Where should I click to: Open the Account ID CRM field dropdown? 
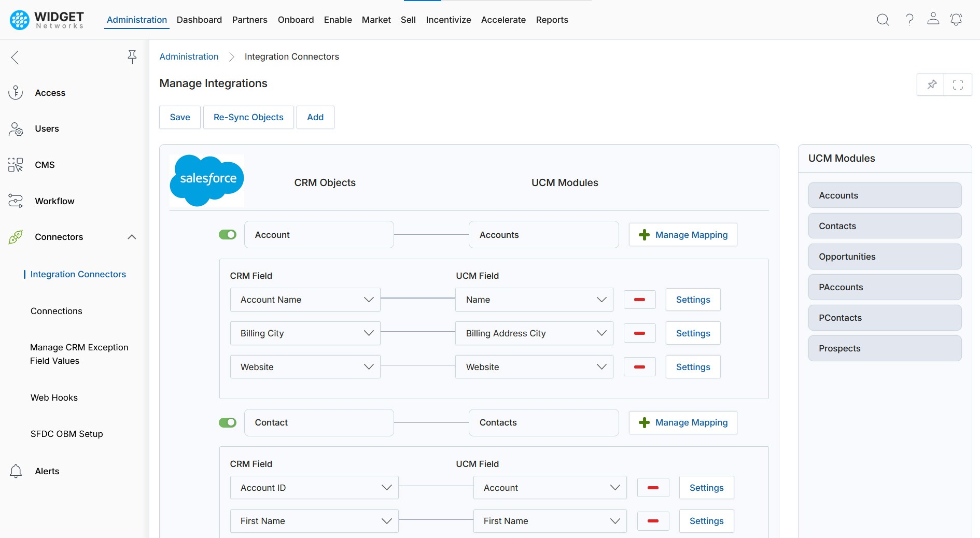314,488
